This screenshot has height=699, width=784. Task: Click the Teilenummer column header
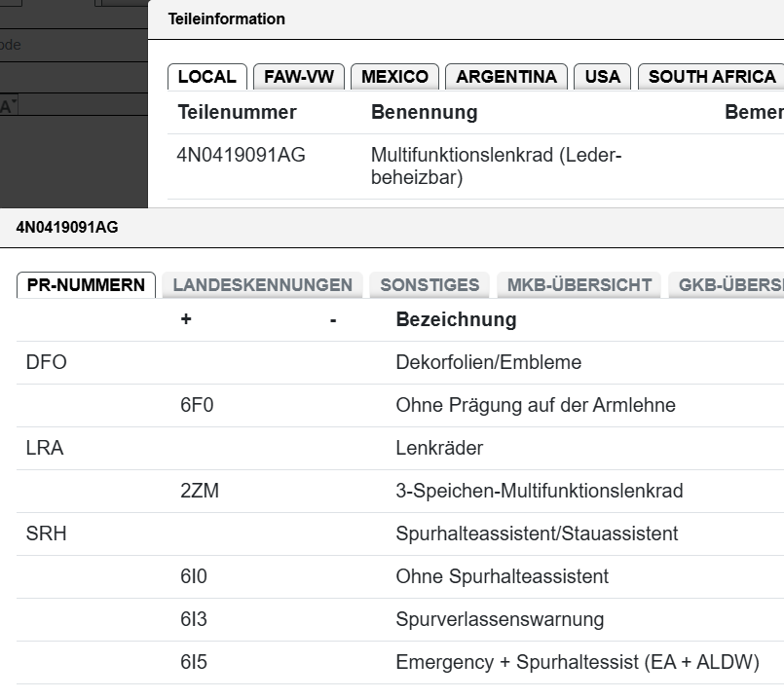pyautogui.click(x=237, y=112)
